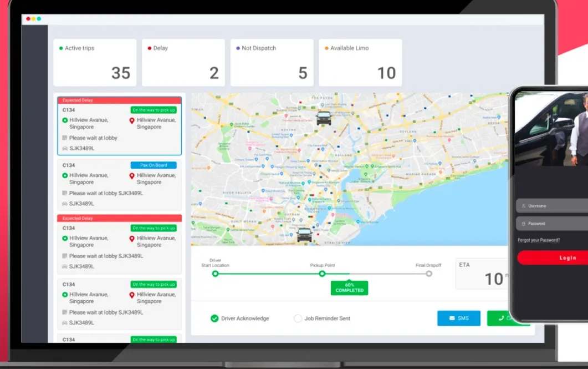588x369 pixels.
Task: Open the Delay summary card
Action: pyautogui.click(x=183, y=62)
